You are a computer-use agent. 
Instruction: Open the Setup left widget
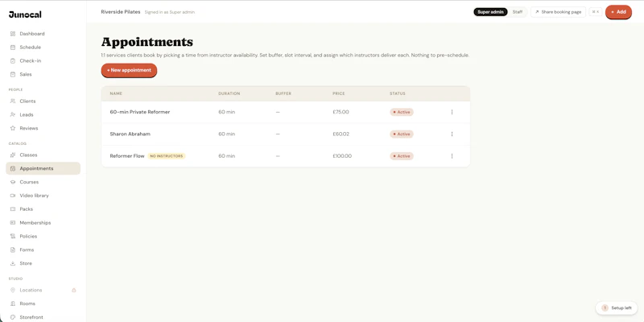pyautogui.click(x=617, y=308)
